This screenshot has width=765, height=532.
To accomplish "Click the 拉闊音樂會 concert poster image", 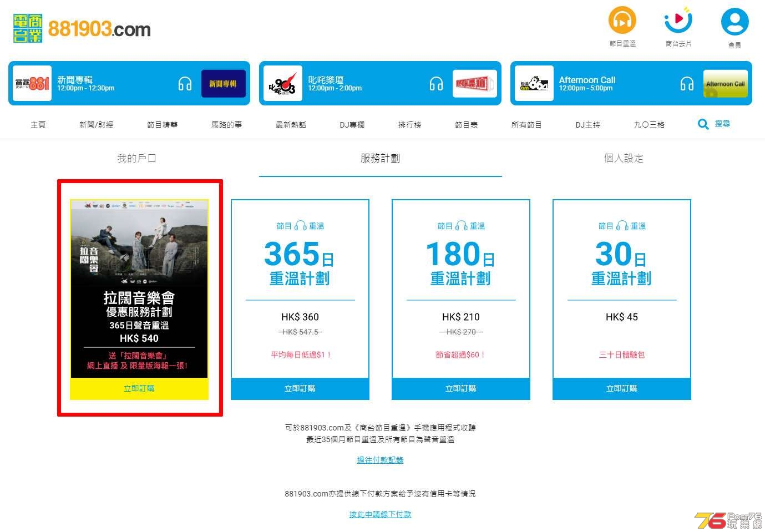I will coord(139,242).
